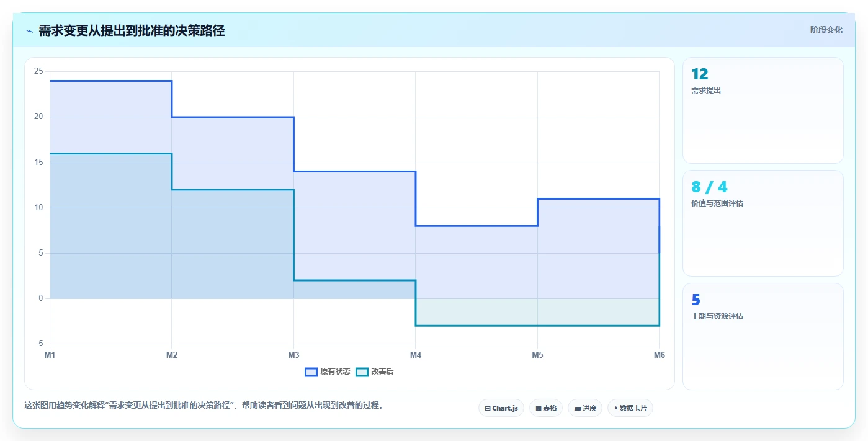Click the y-axis value 10

[38, 208]
